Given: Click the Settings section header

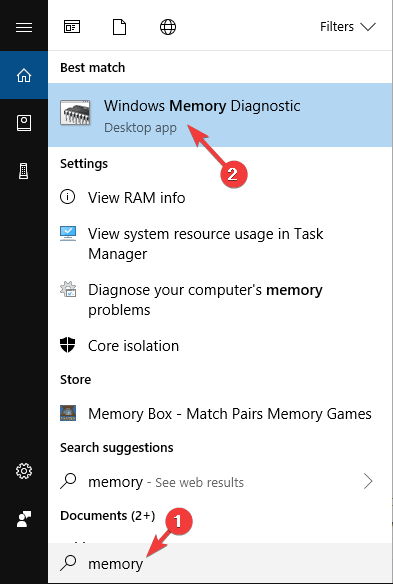Looking at the screenshot, I should pos(84,164).
